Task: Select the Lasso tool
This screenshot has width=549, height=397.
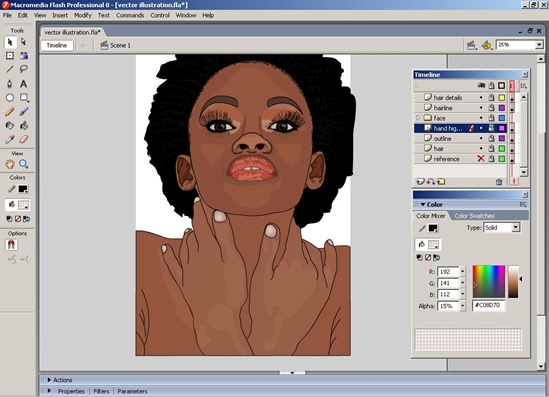Action: click(x=23, y=69)
